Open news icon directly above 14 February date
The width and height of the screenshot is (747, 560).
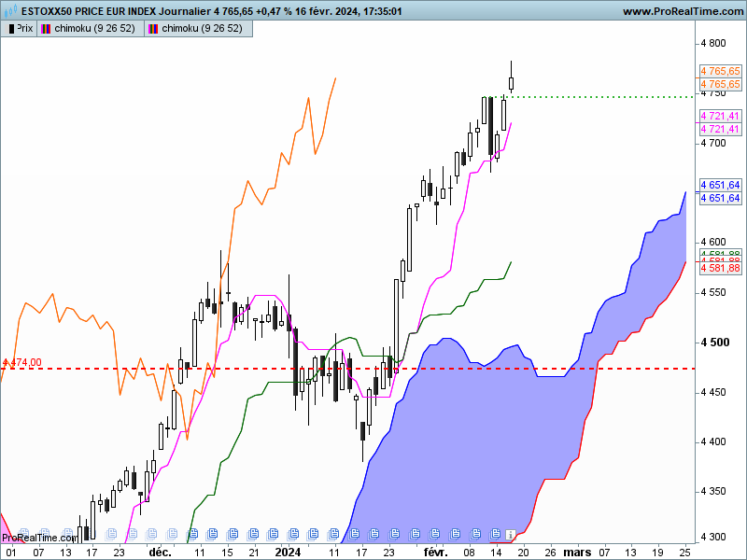(495, 533)
